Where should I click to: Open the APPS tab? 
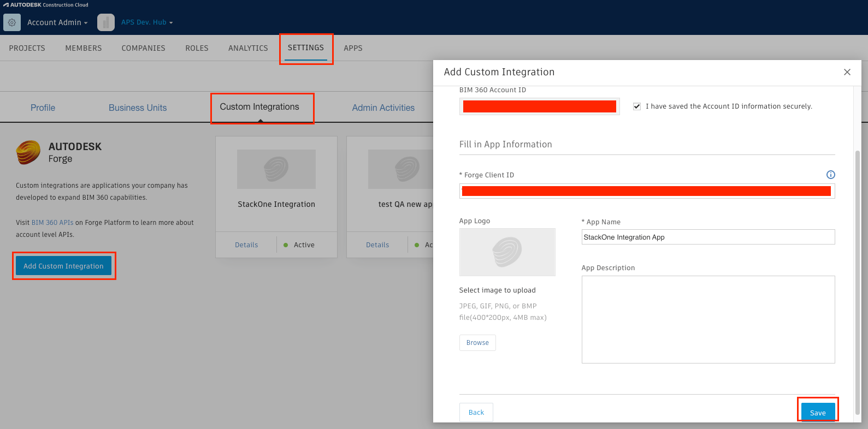click(x=353, y=48)
